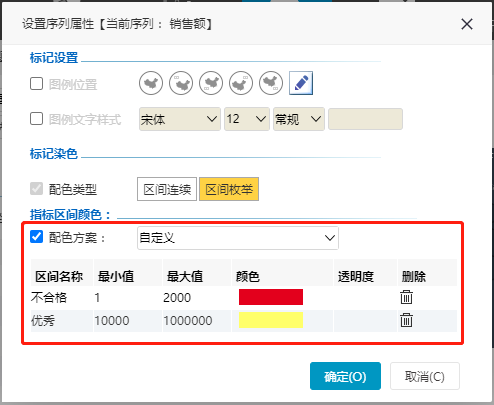This screenshot has width=494, height=405.
Task: Choose top-right legend position map icon
Action: (x=241, y=83)
